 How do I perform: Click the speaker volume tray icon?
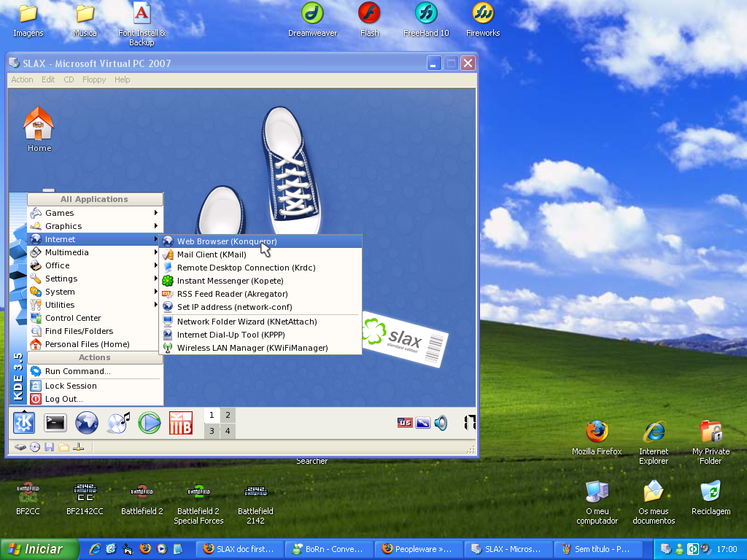(441, 422)
